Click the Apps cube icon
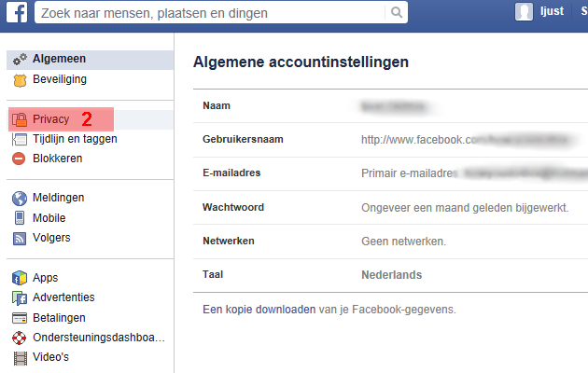Image resolution: width=588 pixels, height=373 pixels. (20, 278)
